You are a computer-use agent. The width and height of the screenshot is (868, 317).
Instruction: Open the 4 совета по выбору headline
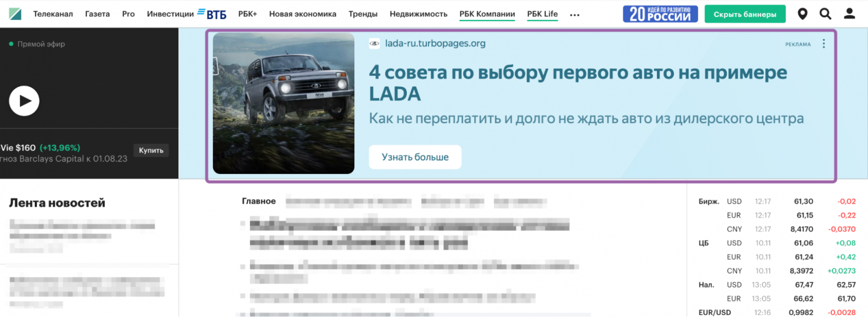click(x=578, y=83)
